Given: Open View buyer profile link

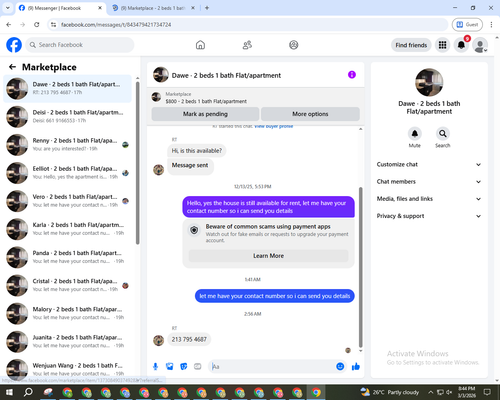Looking at the screenshot, I should tap(274, 127).
